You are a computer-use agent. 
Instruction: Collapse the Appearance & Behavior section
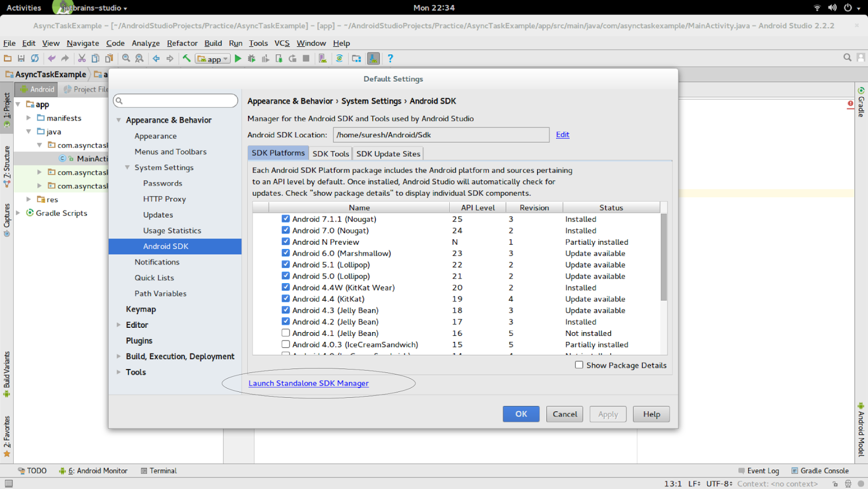119,119
